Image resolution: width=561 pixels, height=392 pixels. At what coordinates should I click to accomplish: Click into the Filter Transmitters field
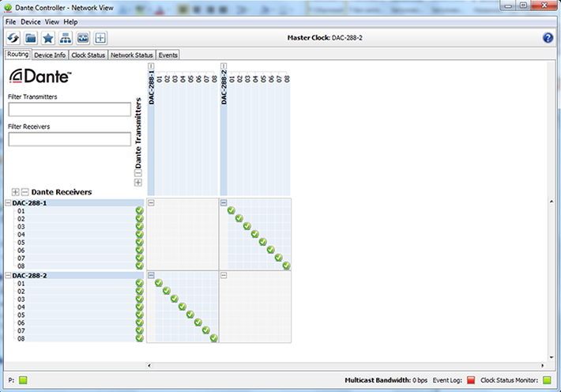[x=70, y=109]
